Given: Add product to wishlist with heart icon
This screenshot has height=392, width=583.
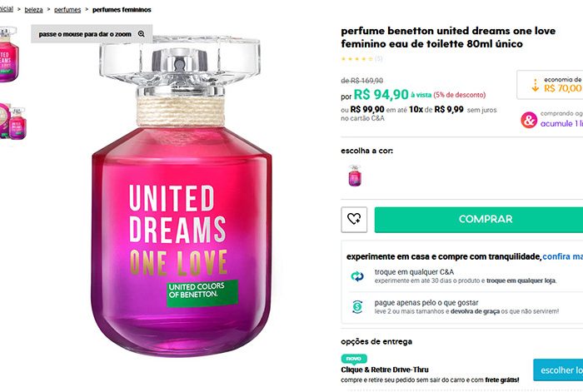Looking at the screenshot, I should coord(354,220).
